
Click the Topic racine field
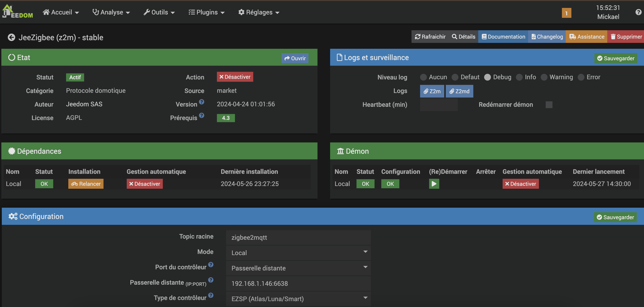(299, 237)
